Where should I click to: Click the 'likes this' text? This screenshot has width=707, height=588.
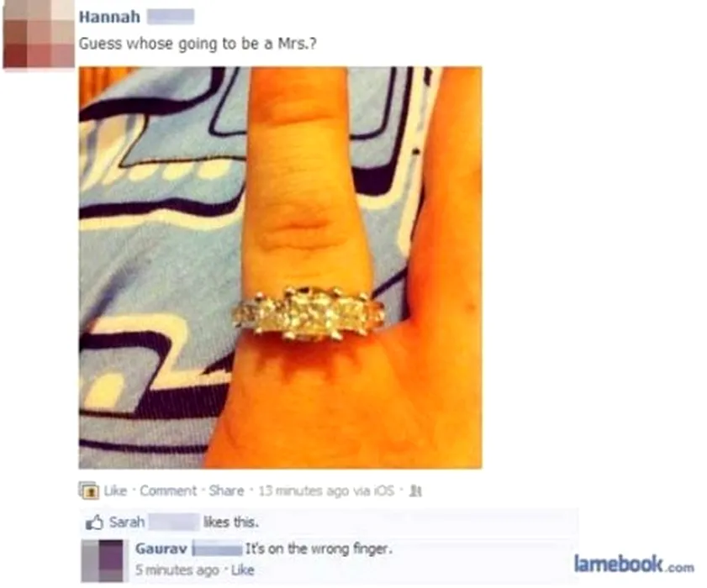(x=231, y=522)
